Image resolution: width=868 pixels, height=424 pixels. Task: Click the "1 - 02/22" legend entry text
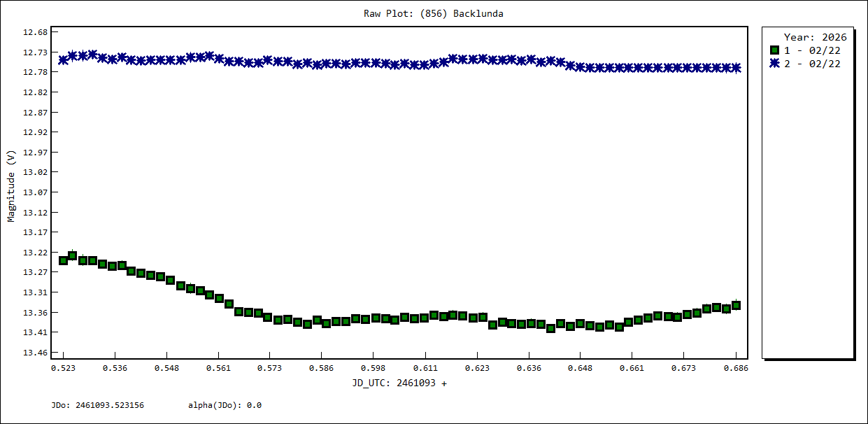811,50
